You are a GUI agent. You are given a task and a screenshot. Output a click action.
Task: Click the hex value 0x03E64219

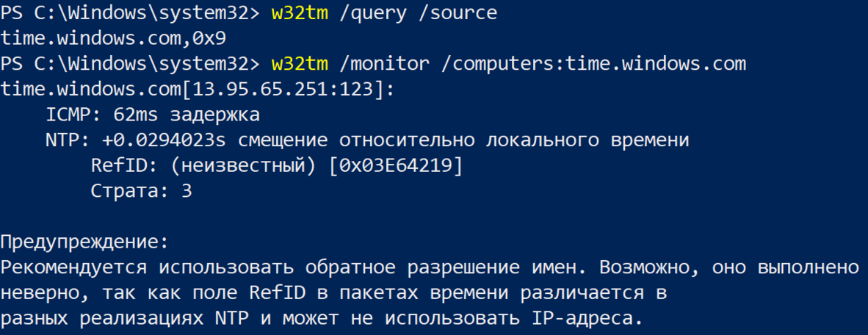(x=396, y=166)
